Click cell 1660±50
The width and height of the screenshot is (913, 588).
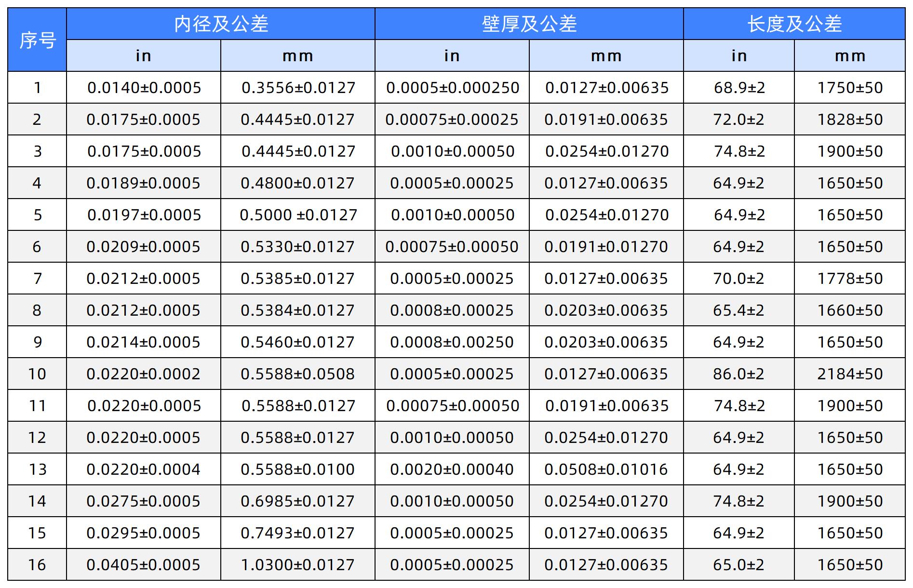tap(850, 310)
